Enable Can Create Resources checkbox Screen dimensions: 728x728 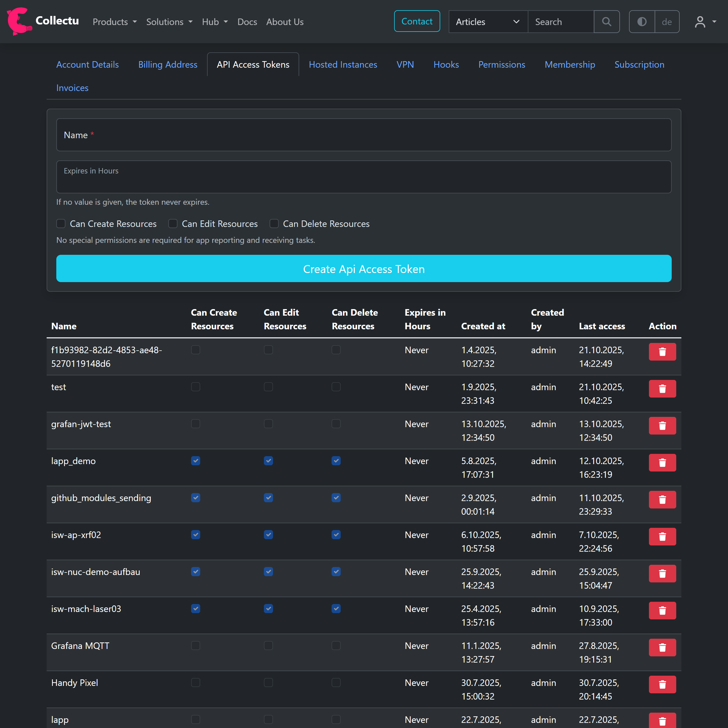pos(61,224)
